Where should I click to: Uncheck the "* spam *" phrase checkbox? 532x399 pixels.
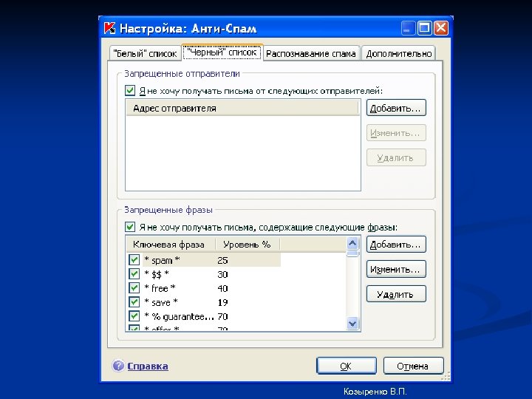click(x=134, y=260)
